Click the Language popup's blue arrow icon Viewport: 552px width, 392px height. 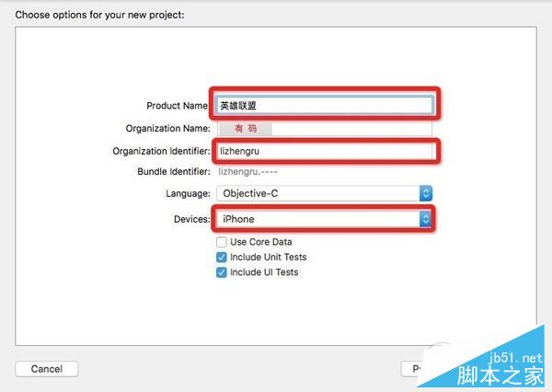pos(425,193)
